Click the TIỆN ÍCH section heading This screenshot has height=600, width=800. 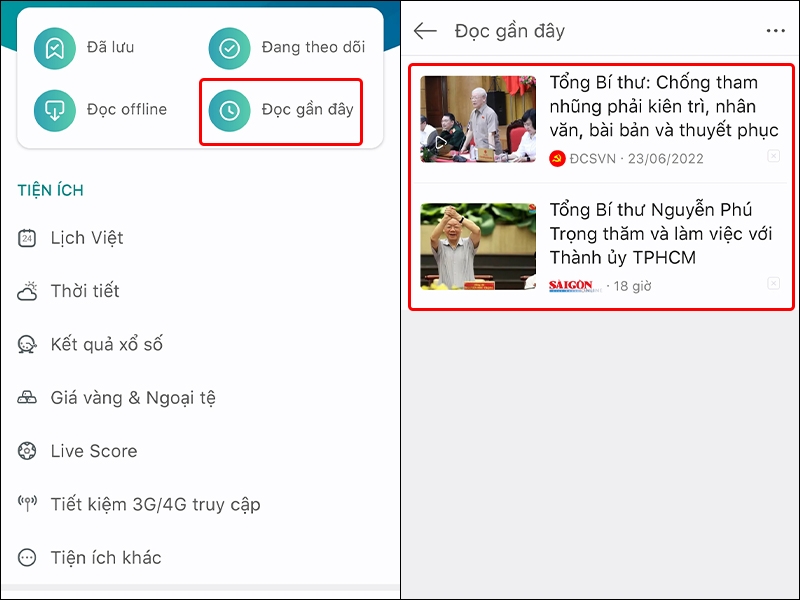[x=51, y=190]
